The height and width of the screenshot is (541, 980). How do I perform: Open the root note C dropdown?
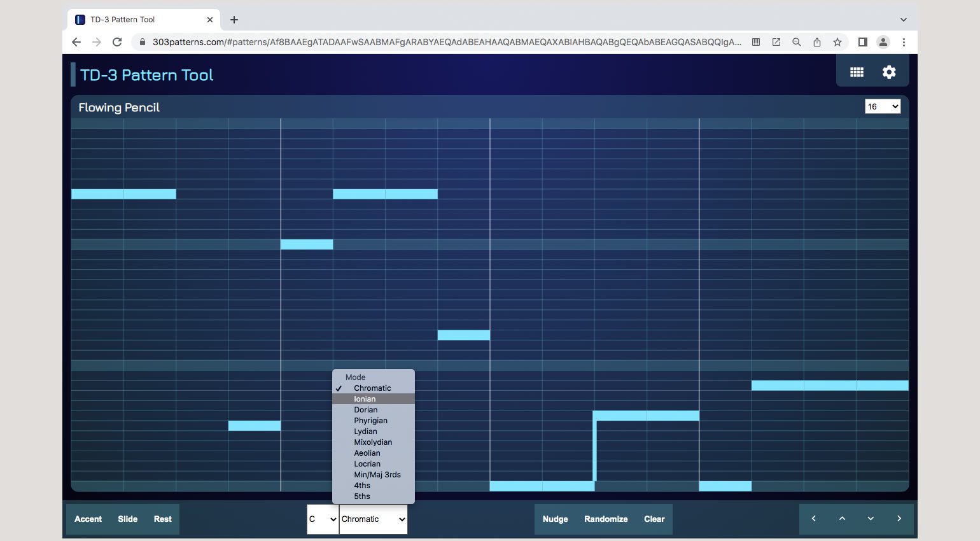click(323, 519)
